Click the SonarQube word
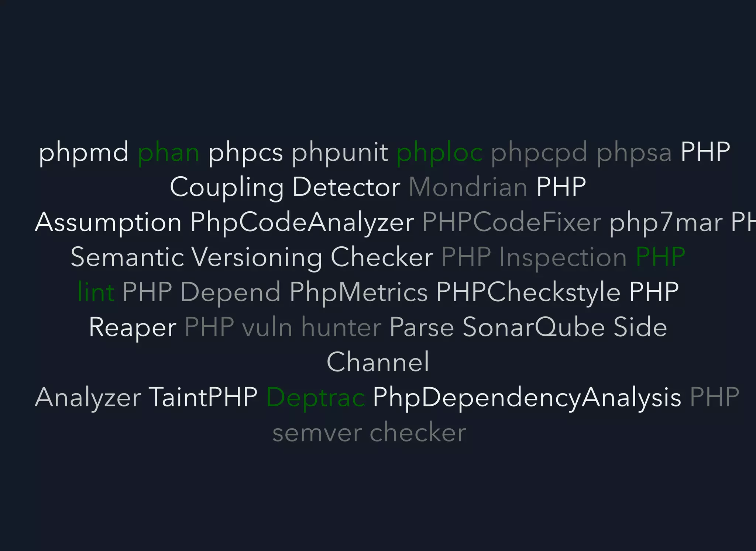The image size is (756, 551). (534, 327)
